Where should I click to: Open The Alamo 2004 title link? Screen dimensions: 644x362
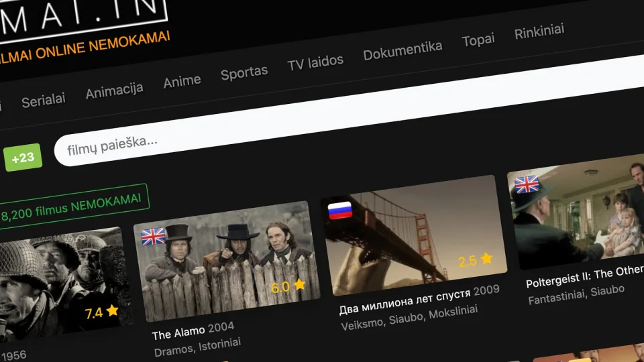[193, 330]
